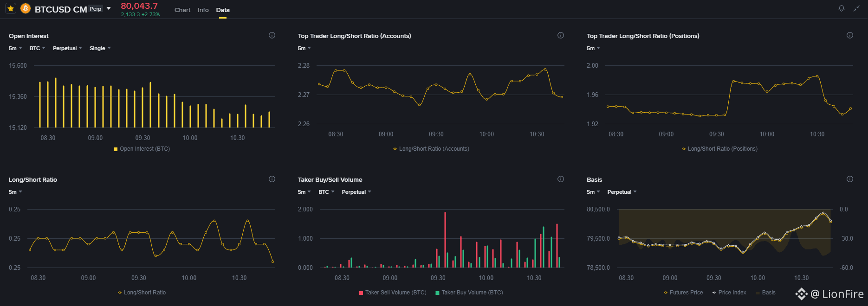Click the tallest red taker sell volume bar
Viewport: 868px width, 306px height.
point(445,240)
